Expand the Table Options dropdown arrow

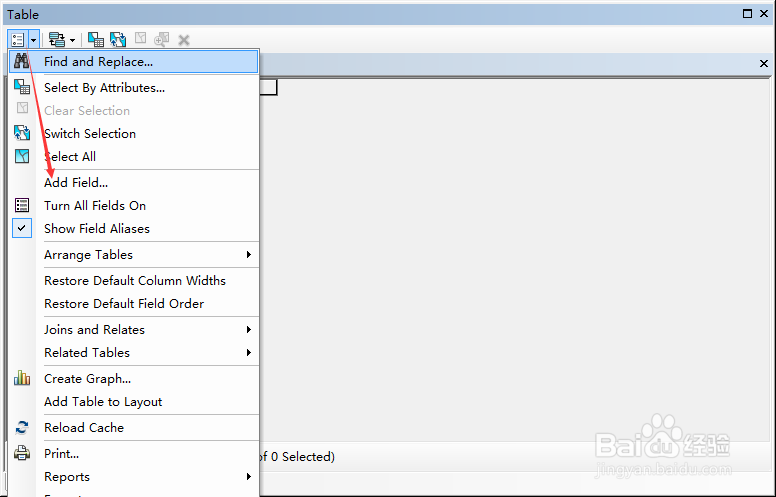click(33, 40)
